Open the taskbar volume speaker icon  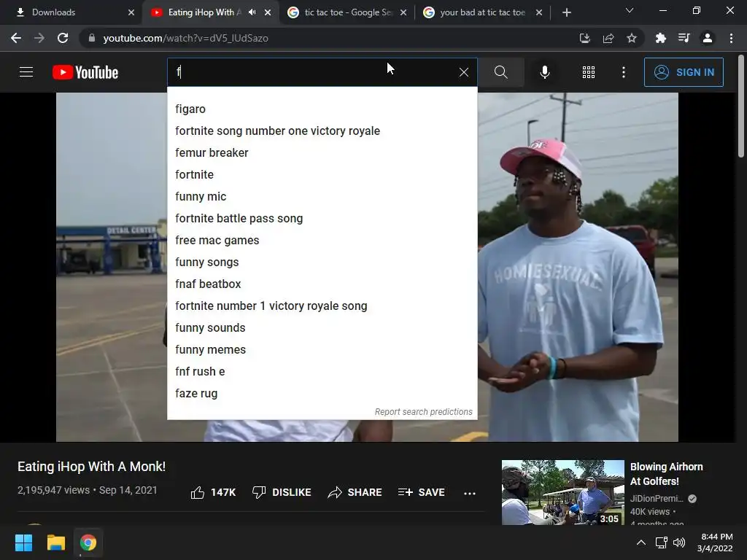679,542
